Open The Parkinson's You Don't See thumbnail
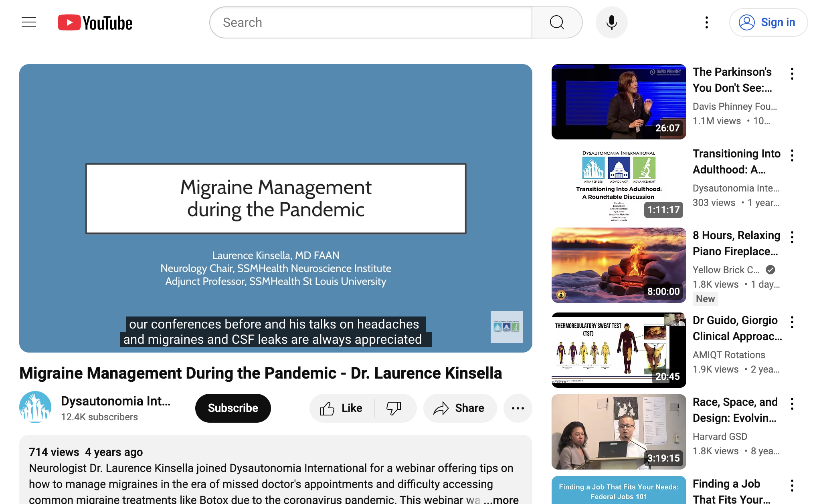This screenshot has width=821, height=504. (619, 102)
